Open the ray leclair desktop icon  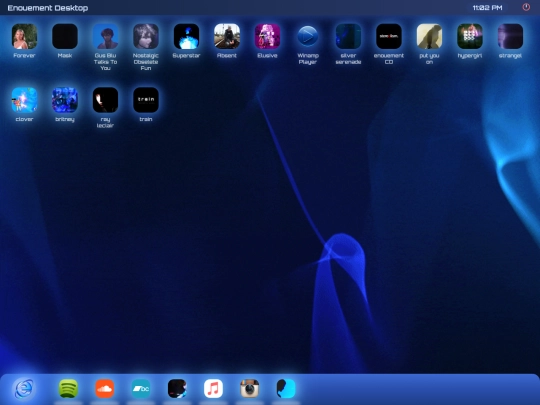105,100
